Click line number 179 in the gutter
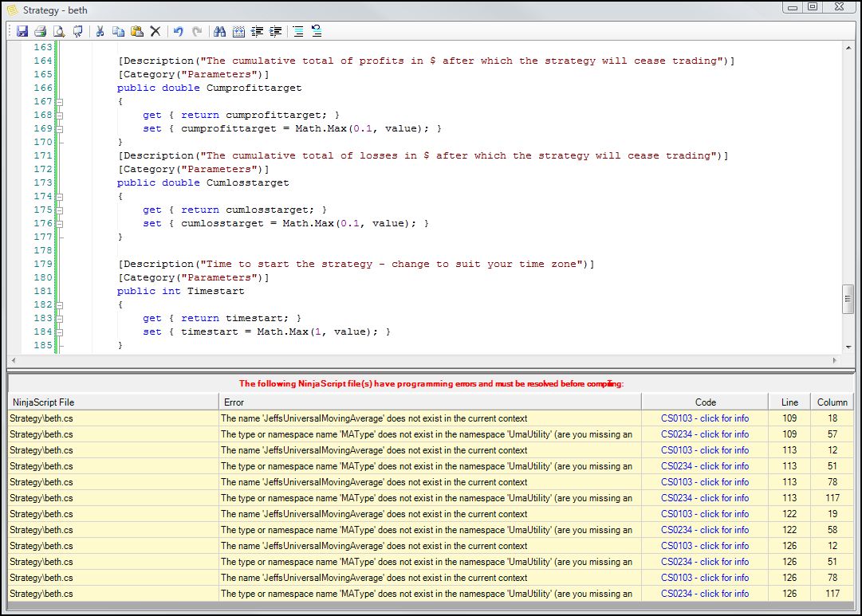The width and height of the screenshot is (862, 616). tap(43, 264)
